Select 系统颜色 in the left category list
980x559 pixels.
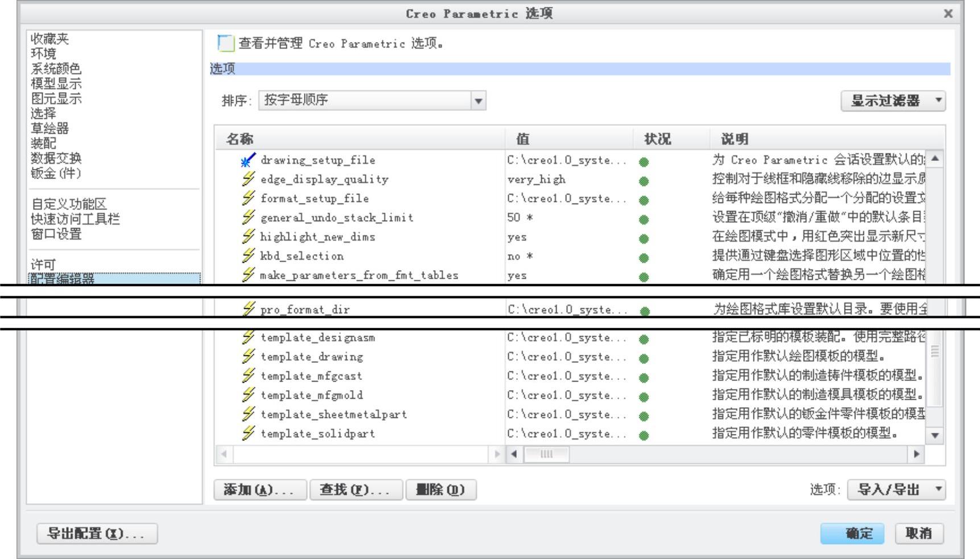[56, 69]
